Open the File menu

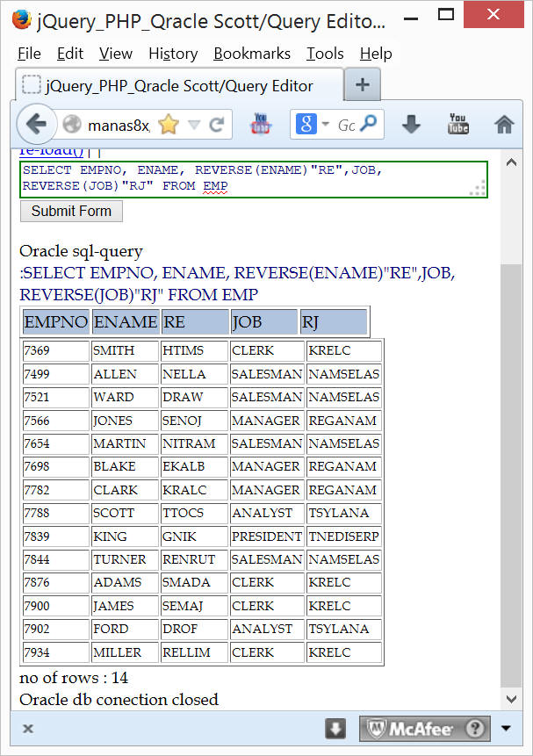(30, 54)
